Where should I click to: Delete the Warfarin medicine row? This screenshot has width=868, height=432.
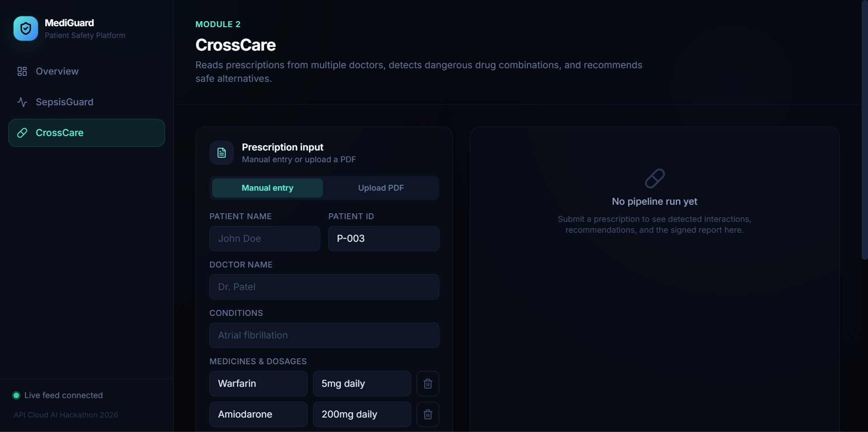click(428, 384)
